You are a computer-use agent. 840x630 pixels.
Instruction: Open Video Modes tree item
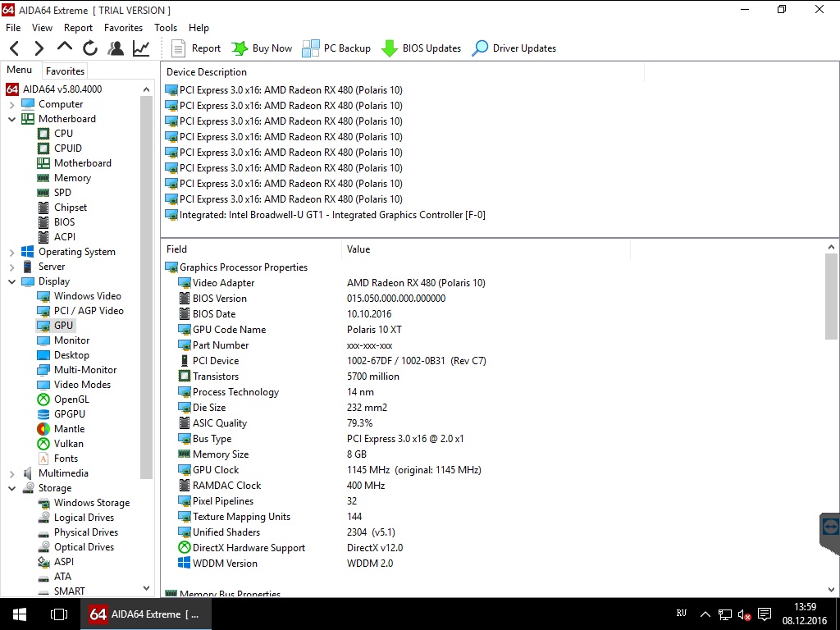tap(82, 385)
